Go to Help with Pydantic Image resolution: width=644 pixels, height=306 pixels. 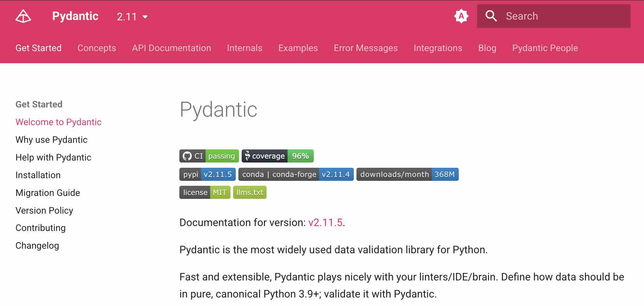point(53,158)
